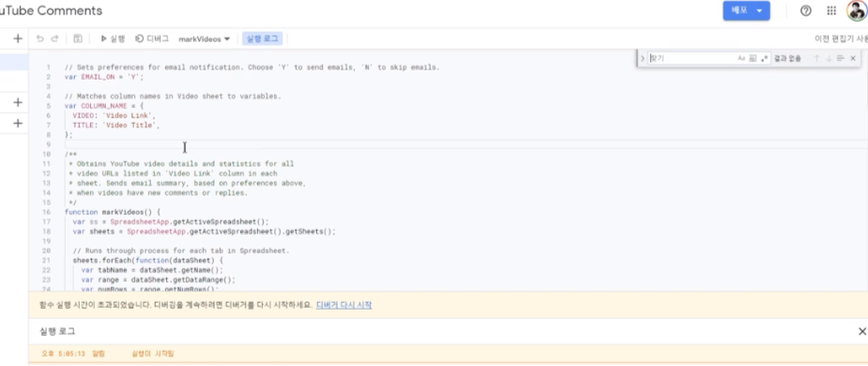
Task: Go to previous match with up arrow
Action: 816,58
